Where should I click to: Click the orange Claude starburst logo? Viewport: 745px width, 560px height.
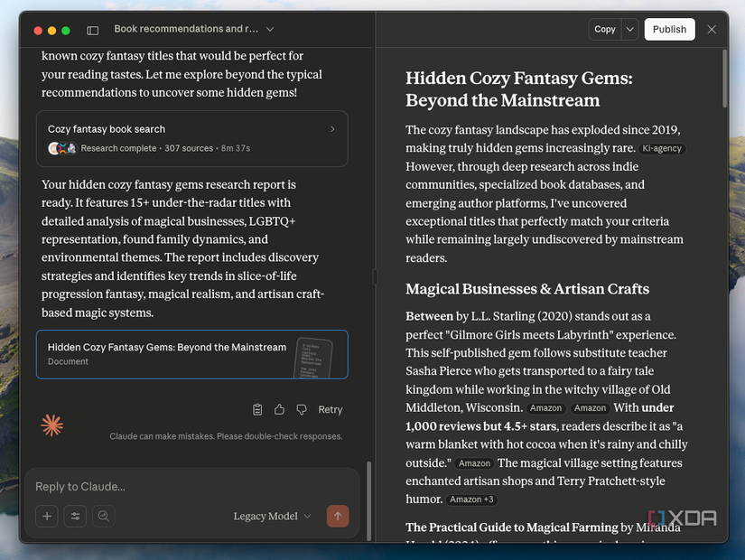(51, 425)
